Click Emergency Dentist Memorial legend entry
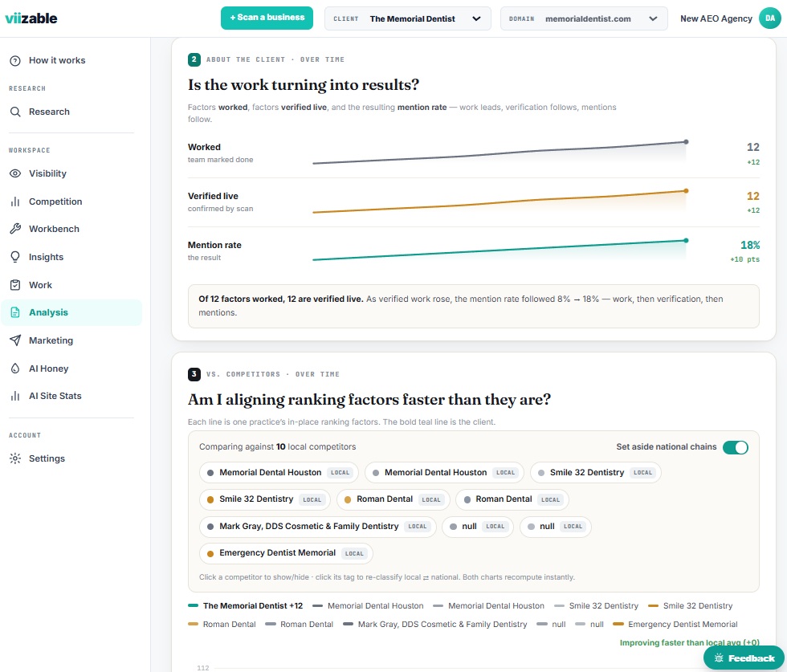 (x=675, y=625)
